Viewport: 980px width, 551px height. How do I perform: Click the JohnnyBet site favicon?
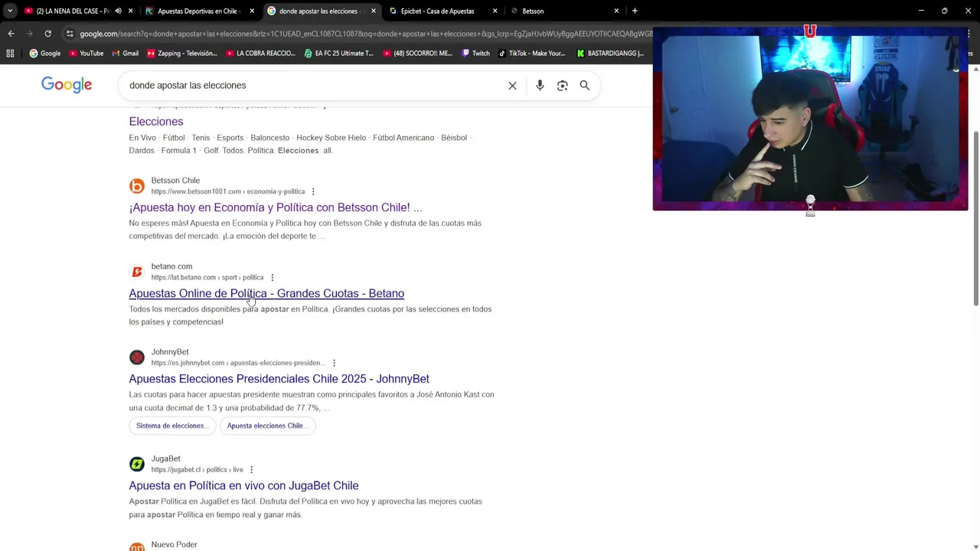point(137,357)
